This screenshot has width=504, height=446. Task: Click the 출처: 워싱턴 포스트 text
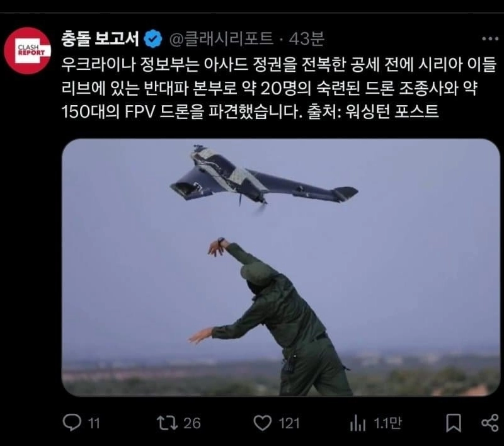coord(373,111)
